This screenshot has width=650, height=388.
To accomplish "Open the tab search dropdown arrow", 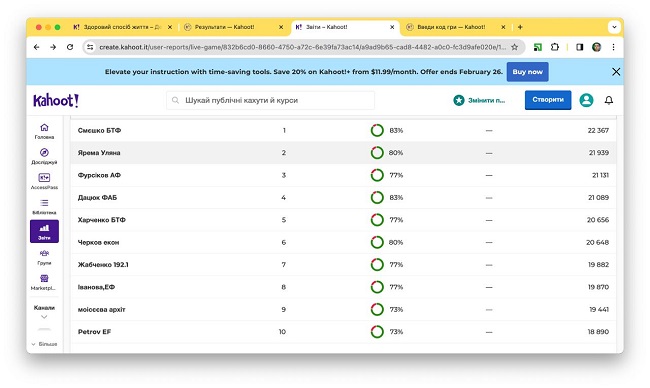I will coord(614,27).
